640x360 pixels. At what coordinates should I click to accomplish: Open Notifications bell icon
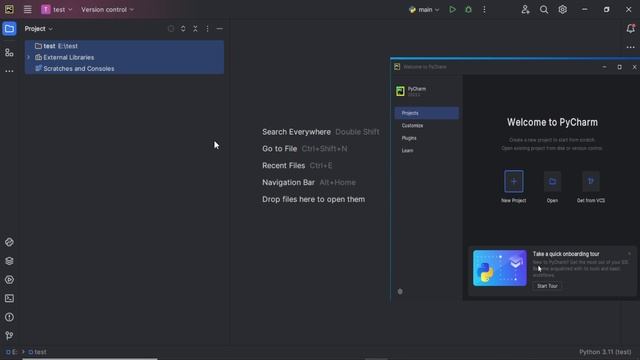coord(630,29)
